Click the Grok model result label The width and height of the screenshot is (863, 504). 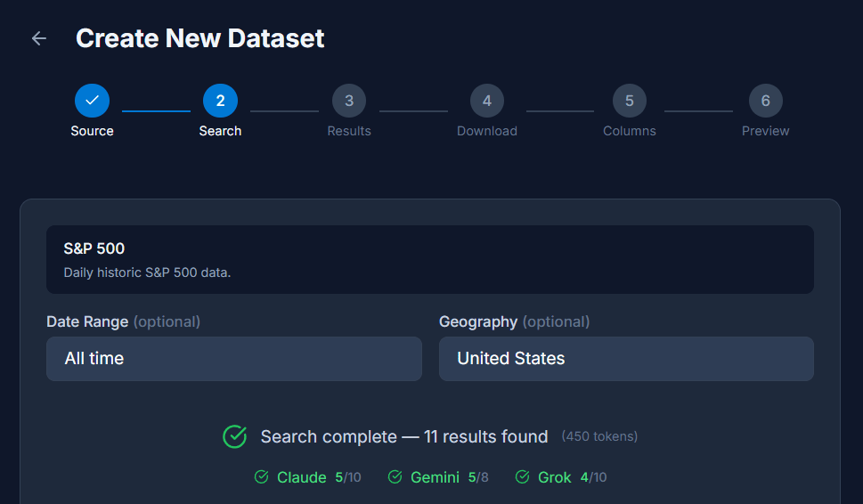coord(554,477)
